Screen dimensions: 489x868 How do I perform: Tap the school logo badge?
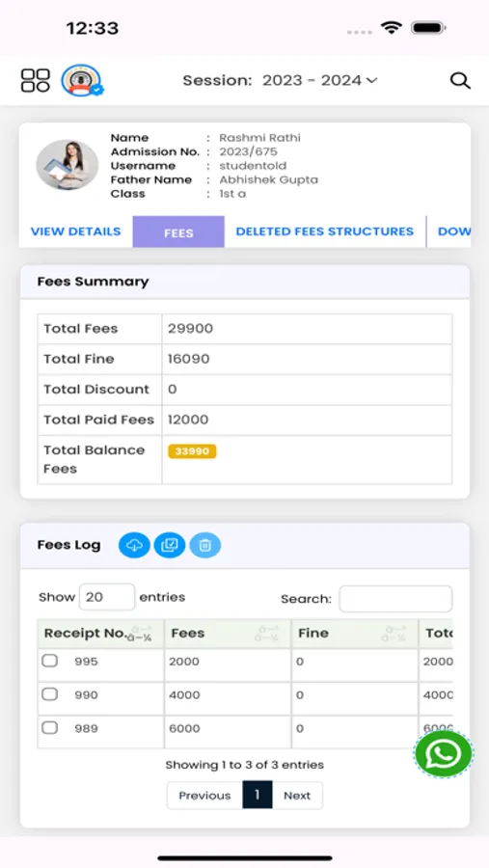click(x=82, y=80)
